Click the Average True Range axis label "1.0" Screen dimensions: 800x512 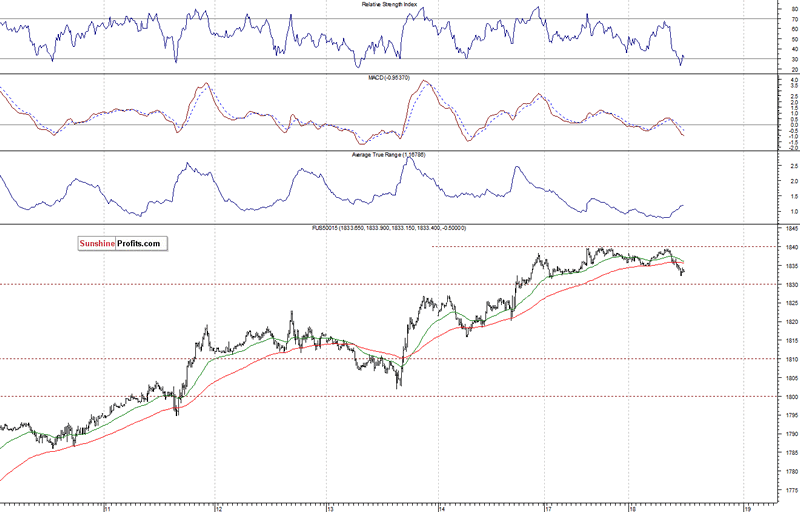point(794,212)
